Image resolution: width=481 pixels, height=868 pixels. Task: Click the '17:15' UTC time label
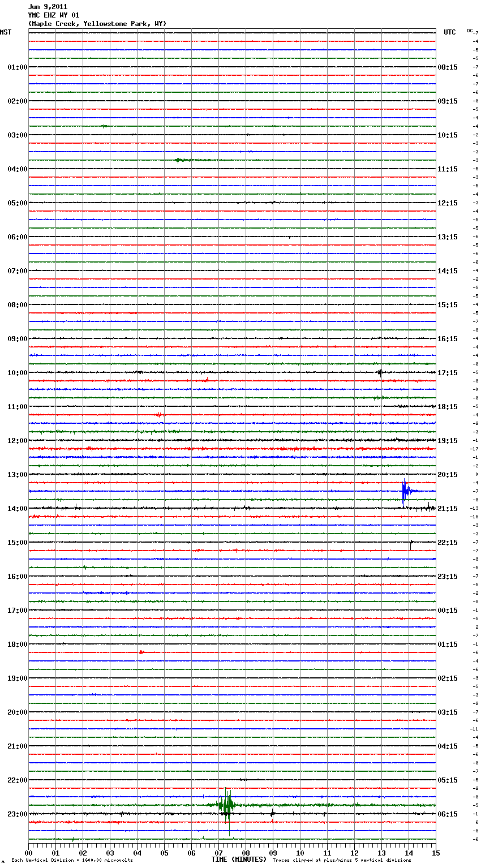pos(448,373)
